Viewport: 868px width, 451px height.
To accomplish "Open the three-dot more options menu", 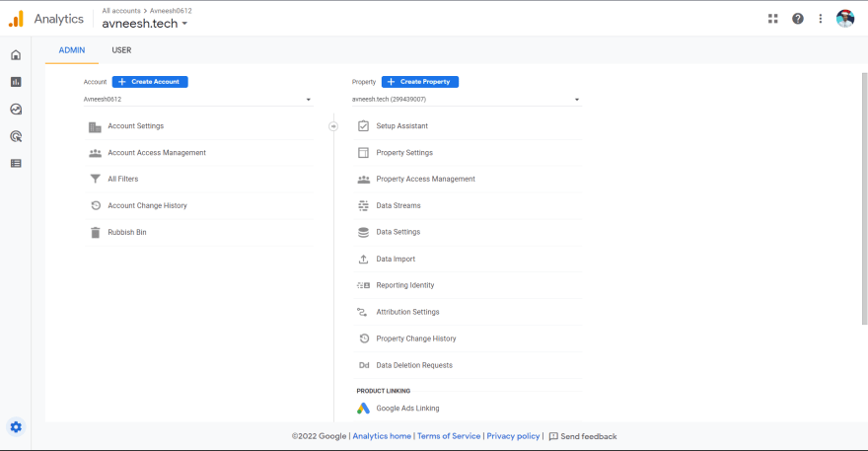I will (x=821, y=19).
